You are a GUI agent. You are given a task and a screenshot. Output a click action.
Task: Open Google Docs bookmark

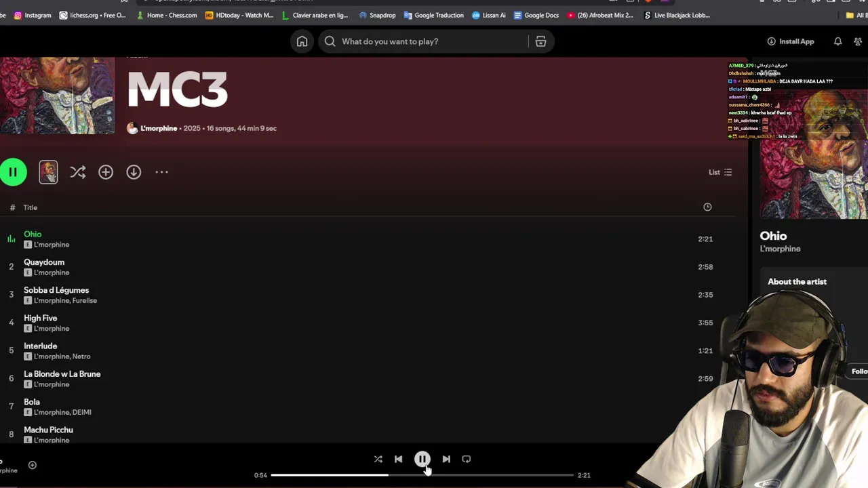(x=536, y=15)
